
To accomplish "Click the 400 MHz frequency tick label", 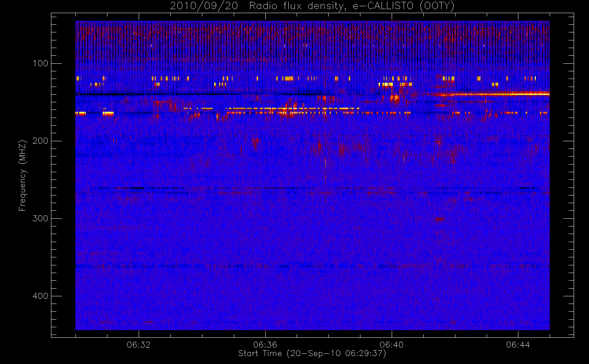I will click(40, 296).
